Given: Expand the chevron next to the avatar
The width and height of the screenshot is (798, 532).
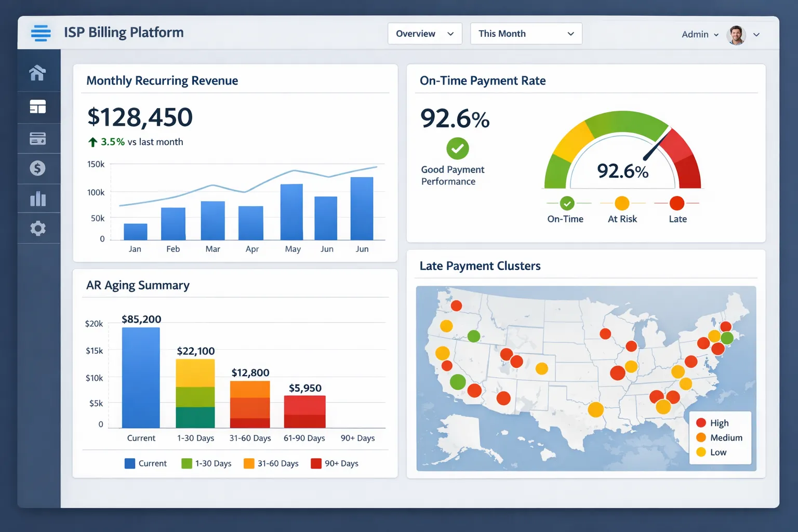Looking at the screenshot, I should tap(756, 35).
